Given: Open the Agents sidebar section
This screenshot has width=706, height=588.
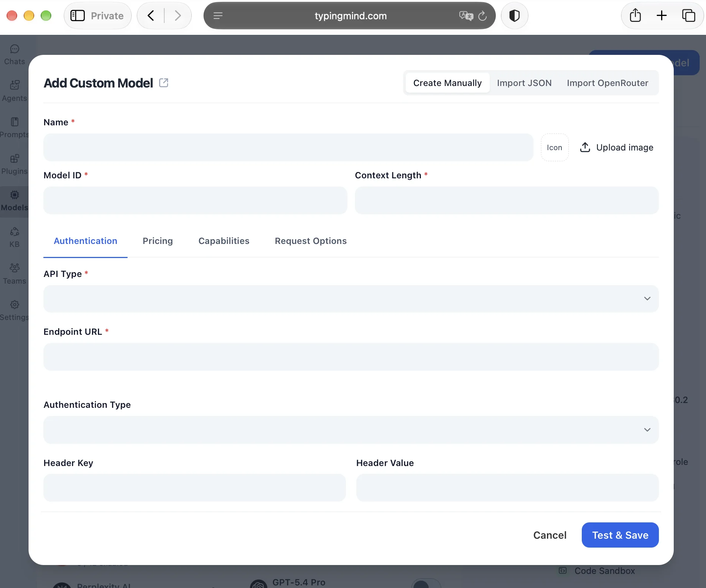Looking at the screenshot, I should pyautogui.click(x=14, y=91).
